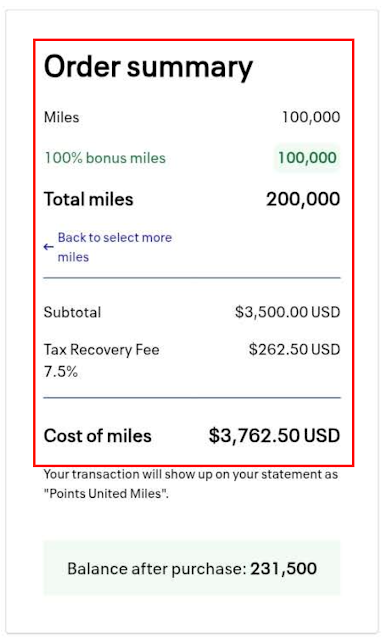Click the Total miles label
The height and width of the screenshot is (640, 385).
[89, 199]
